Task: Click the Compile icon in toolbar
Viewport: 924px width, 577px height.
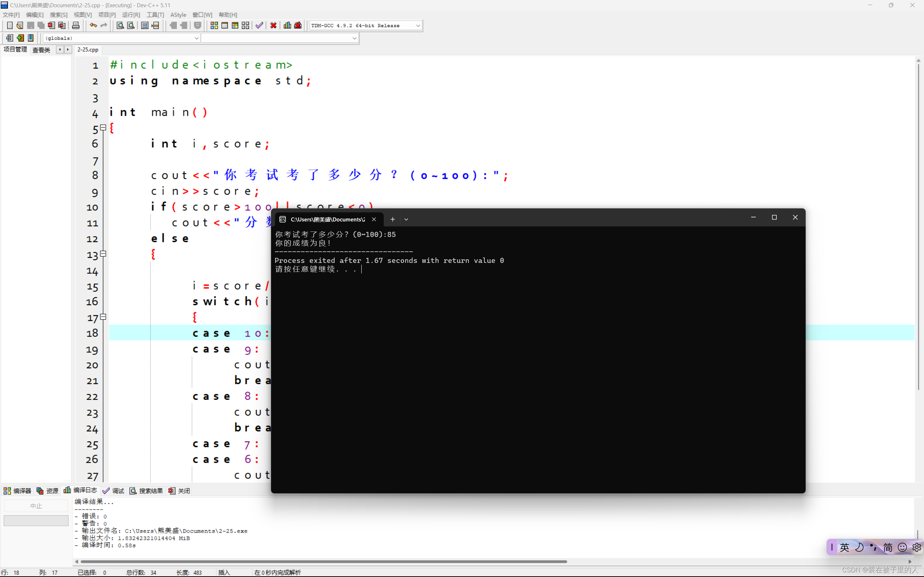Action: point(214,26)
